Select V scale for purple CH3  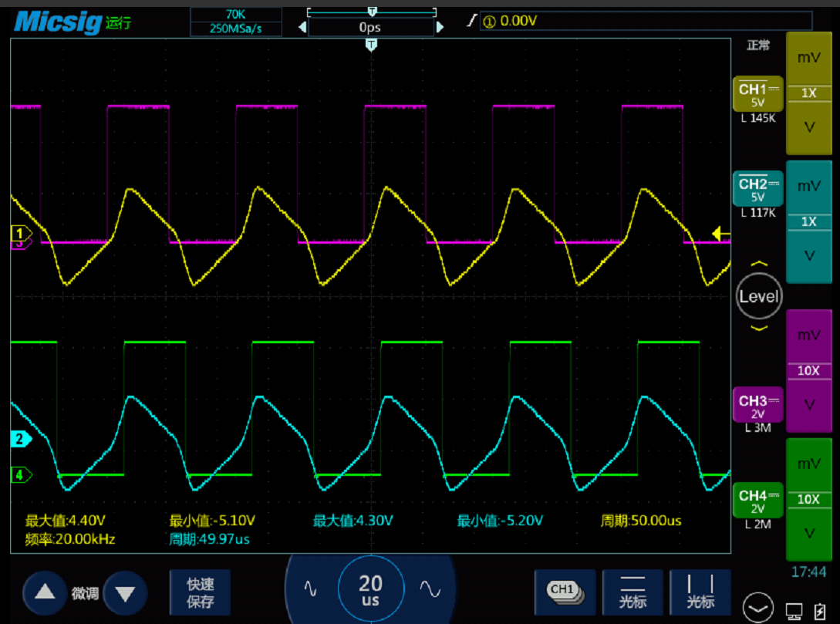tap(808, 405)
